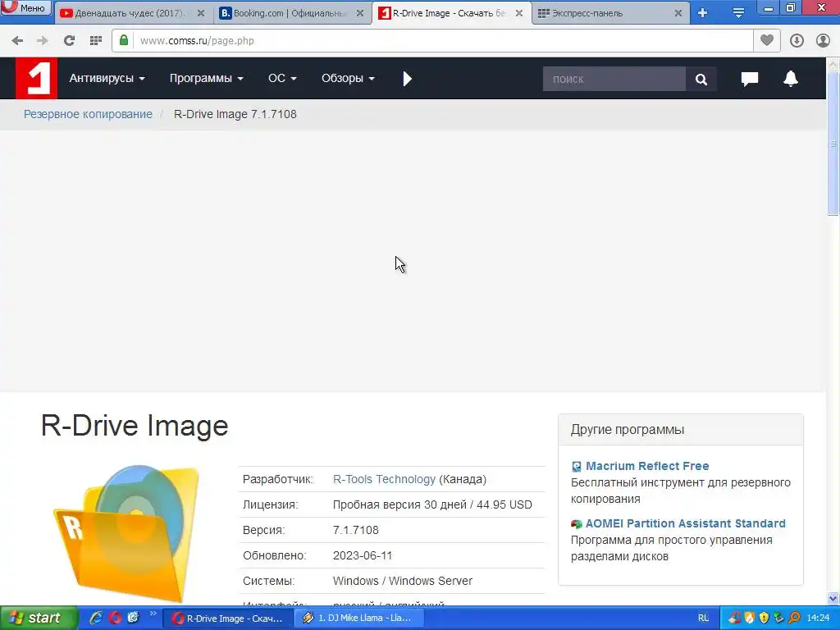
Task: Open downloads arrow icon in toolbar
Action: pos(797,41)
